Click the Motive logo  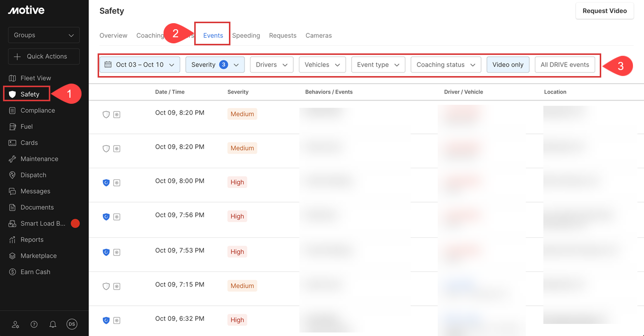point(26,10)
